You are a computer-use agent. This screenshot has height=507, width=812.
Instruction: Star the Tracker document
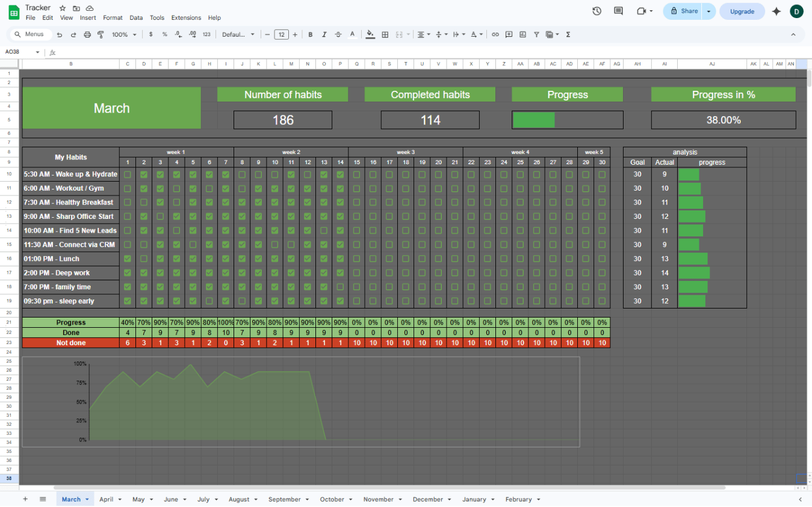click(x=63, y=8)
